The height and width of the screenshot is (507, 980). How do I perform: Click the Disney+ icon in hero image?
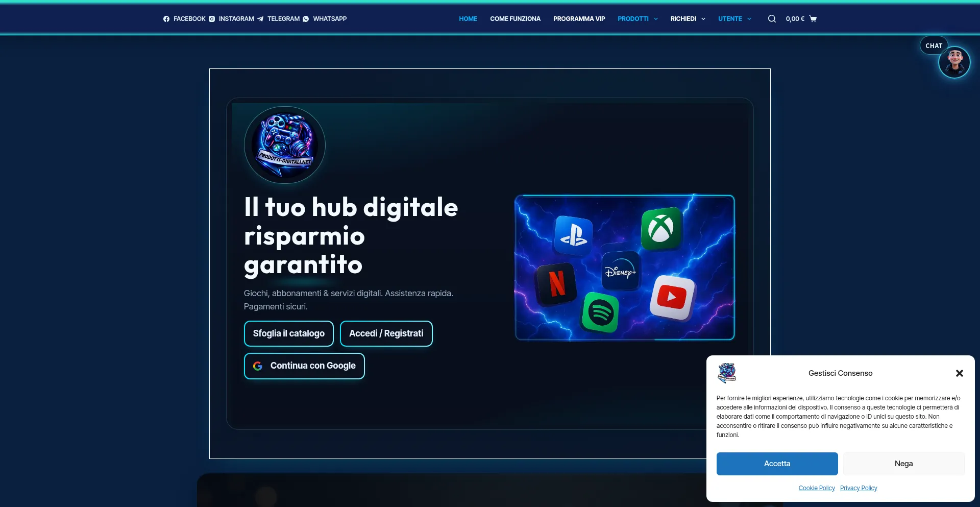pyautogui.click(x=621, y=271)
